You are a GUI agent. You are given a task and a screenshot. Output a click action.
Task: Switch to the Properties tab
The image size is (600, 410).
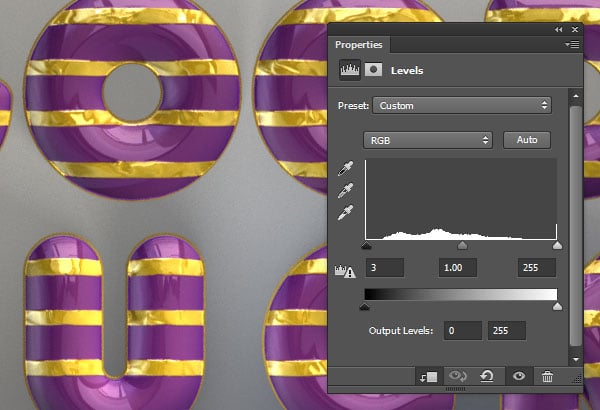click(x=359, y=45)
